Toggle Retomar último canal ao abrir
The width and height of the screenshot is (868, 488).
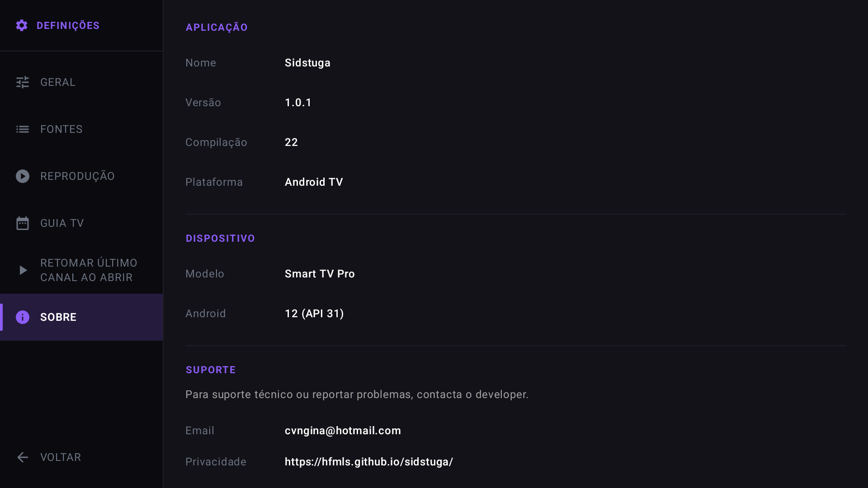[81, 270]
